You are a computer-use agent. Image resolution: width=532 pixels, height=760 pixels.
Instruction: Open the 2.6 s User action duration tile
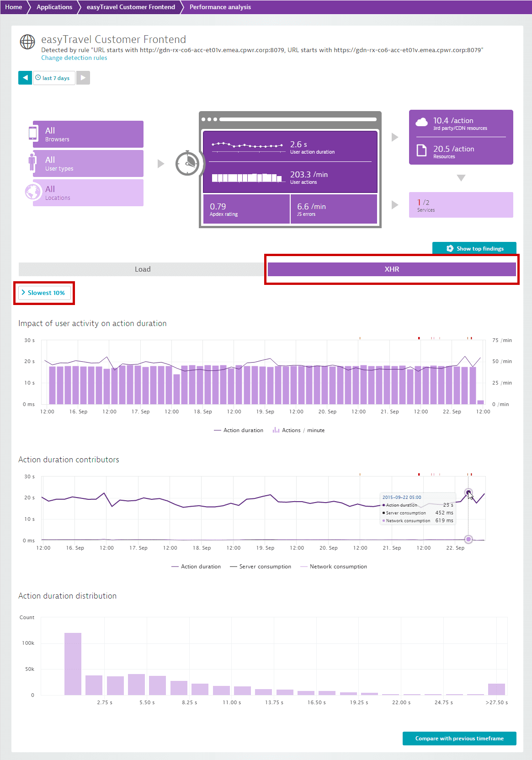point(290,147)
